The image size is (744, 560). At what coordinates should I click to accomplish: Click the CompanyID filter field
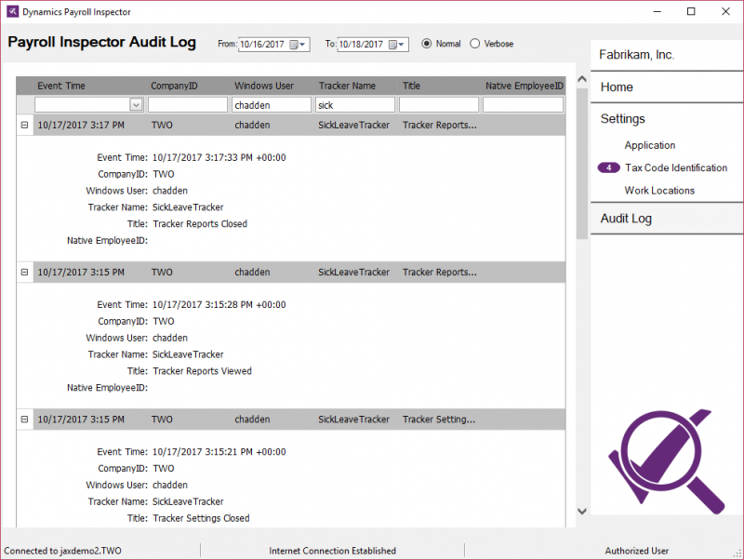[x=188, y=104]
